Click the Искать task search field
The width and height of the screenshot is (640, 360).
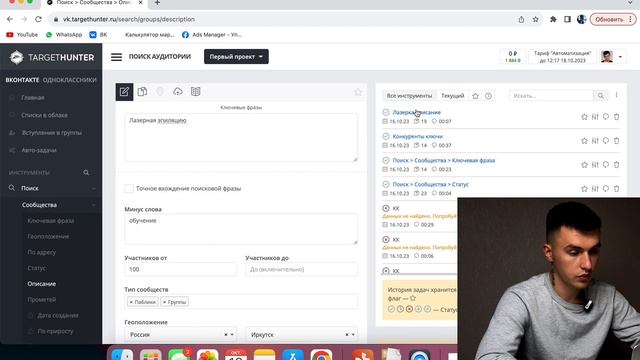pos(551,96)
